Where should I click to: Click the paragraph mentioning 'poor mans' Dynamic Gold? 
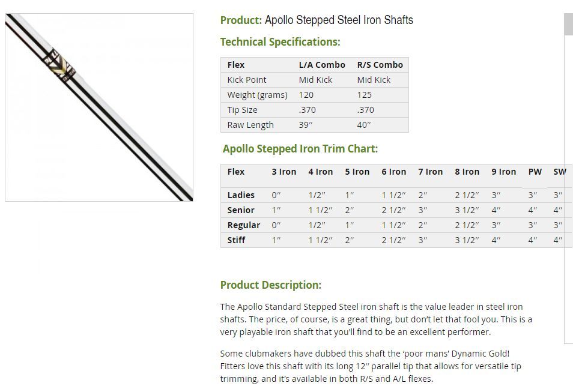pos(371,366)
